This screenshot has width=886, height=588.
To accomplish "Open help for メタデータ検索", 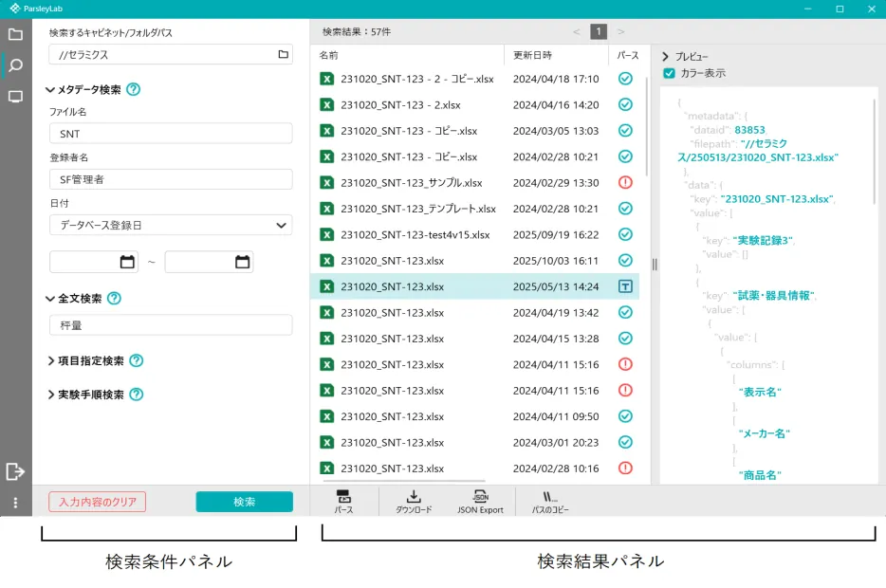I will click(134, 89).
